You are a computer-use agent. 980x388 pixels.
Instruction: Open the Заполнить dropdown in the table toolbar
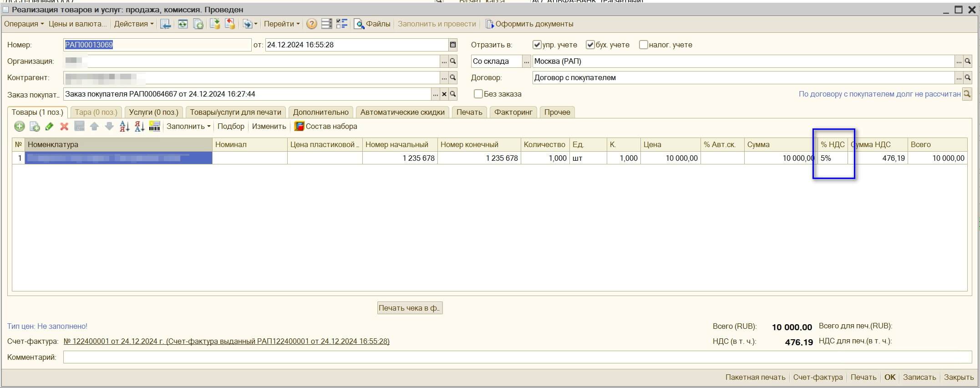click(188, 127)
